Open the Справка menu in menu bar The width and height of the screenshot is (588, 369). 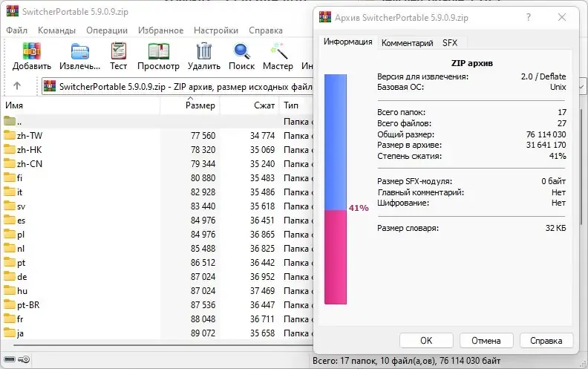click(x=266, y=30)
